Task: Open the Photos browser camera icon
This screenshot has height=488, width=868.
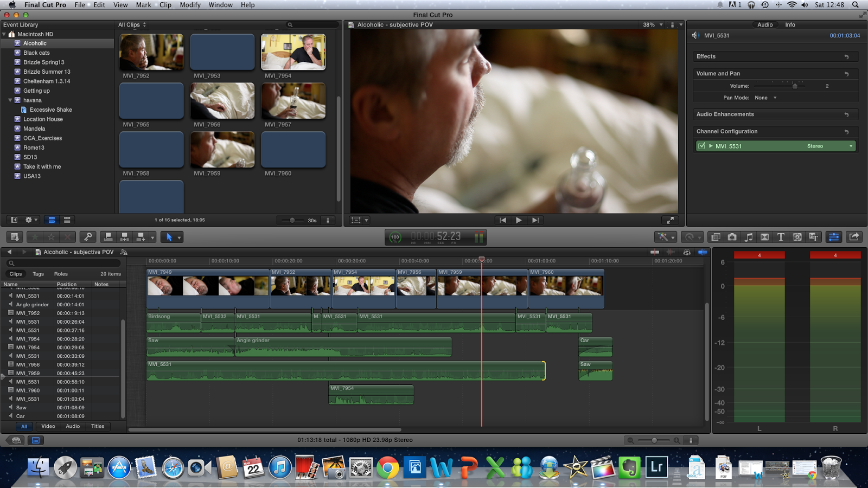Action: pos(732,237)
